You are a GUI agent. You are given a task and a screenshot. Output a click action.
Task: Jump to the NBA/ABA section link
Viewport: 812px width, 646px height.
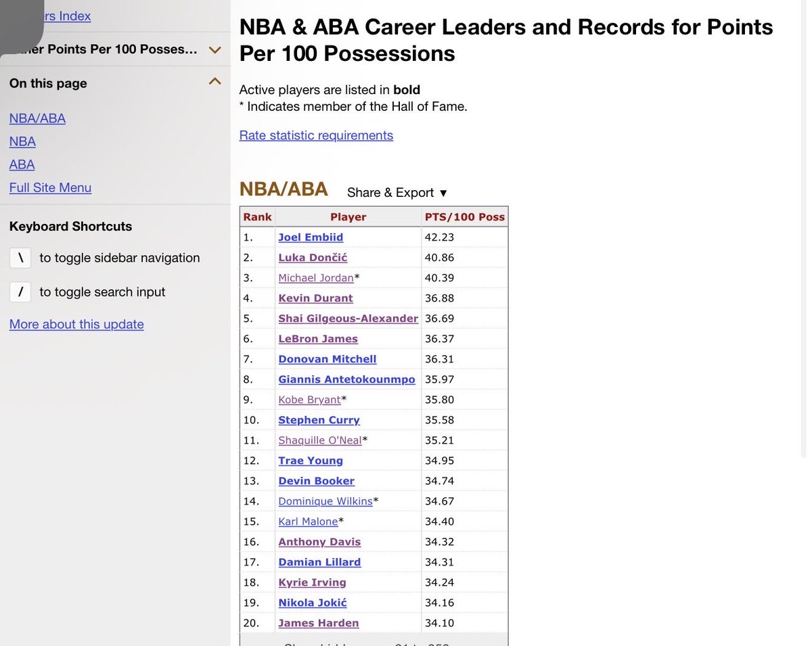pos(37,118)
